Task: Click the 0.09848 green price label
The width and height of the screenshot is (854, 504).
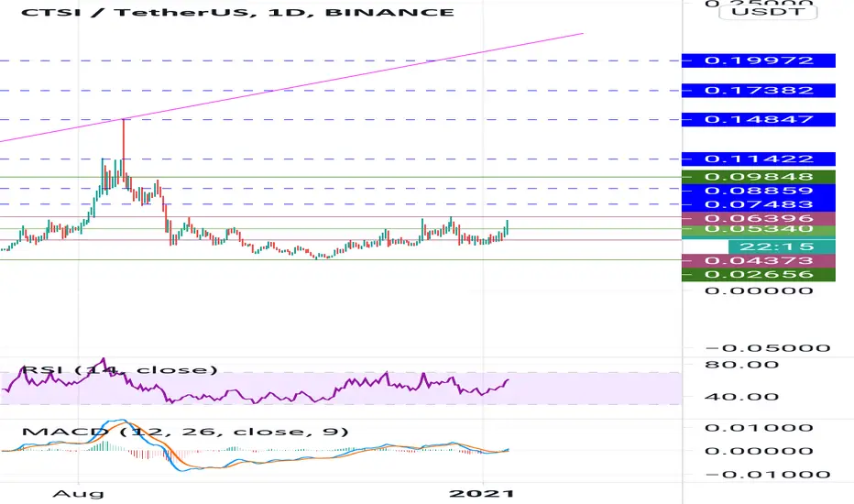Action: coord(758,177)
